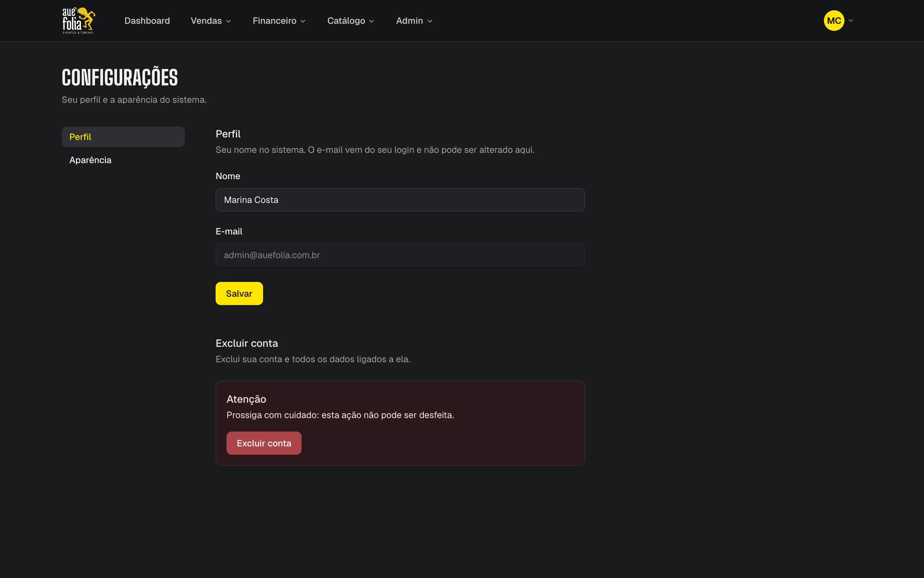This screenshot has height=578, width=924.
Task: Open the Financeiro dropdown menu
Action: pyautogui.click(x=279, y=21)
